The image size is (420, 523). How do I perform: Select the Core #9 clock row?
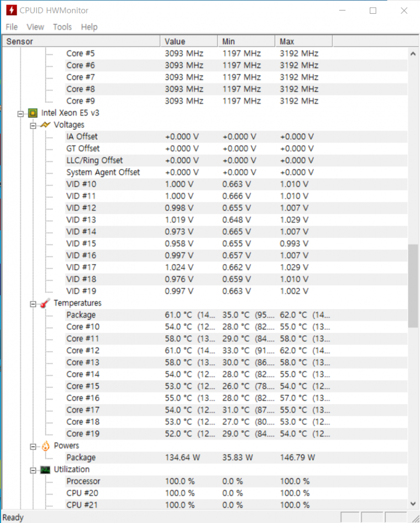pos(236,101)
